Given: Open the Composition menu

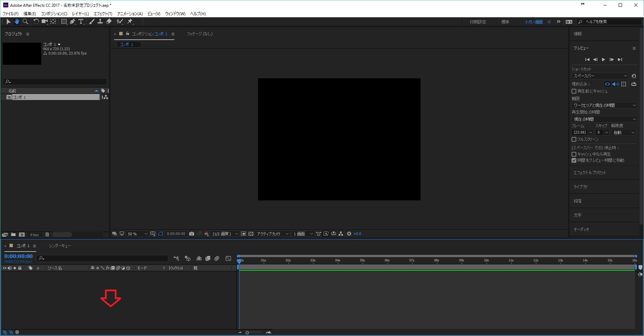Looking at the screenshot, I should 54,14.
